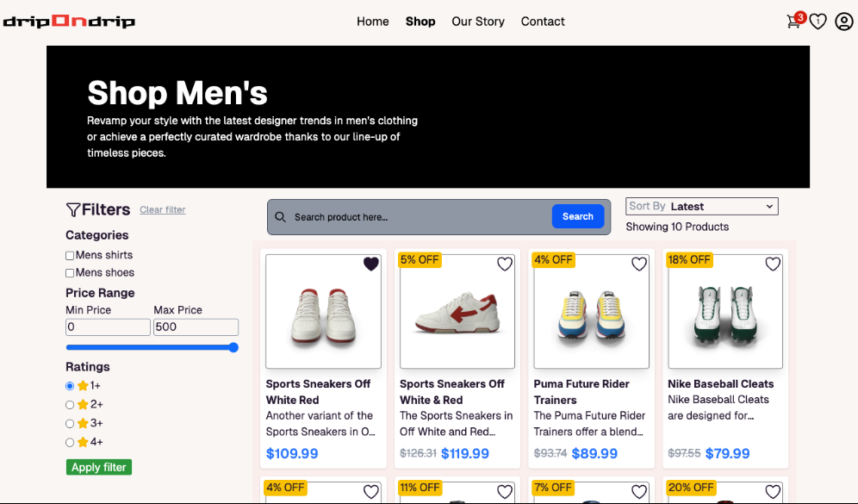Image resolution: width=858 pixels, height=504 pixels.
Task: Open the Contact page
Action: (x=542, y=22)
